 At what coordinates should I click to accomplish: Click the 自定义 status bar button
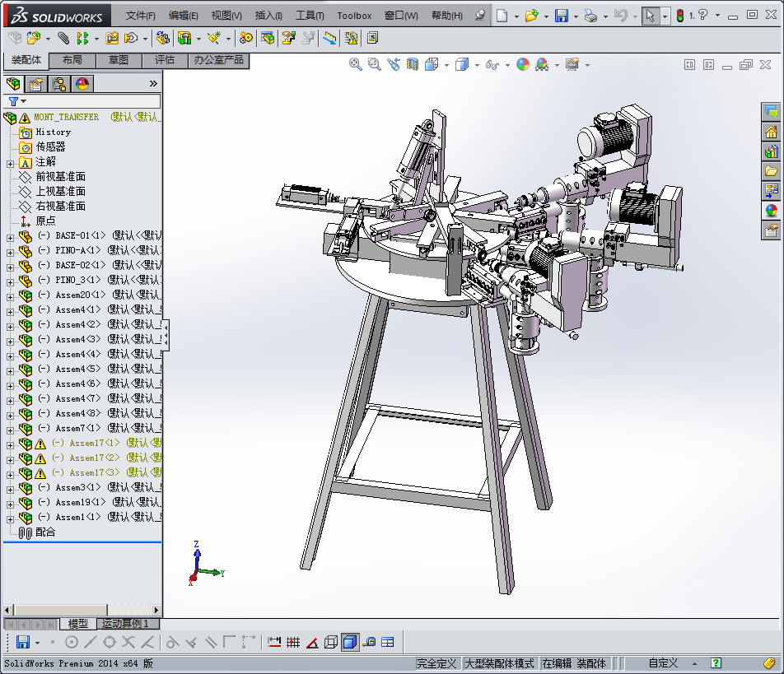663,663
